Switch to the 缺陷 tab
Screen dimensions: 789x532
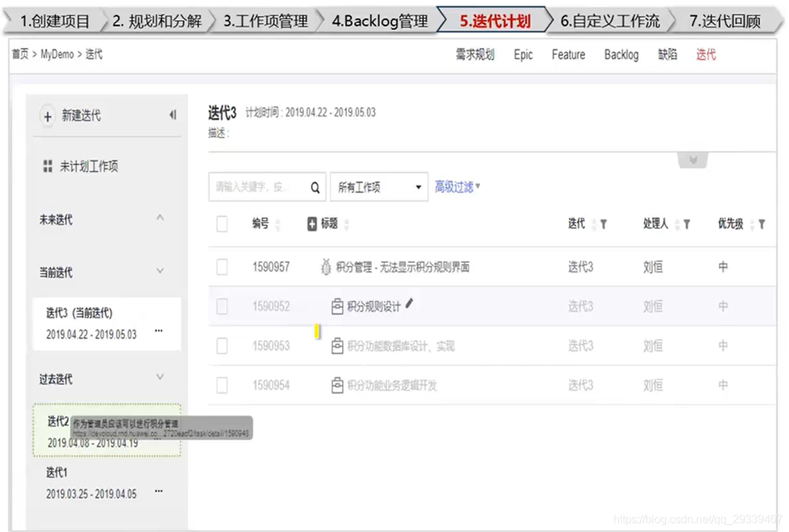pos(668,54)
